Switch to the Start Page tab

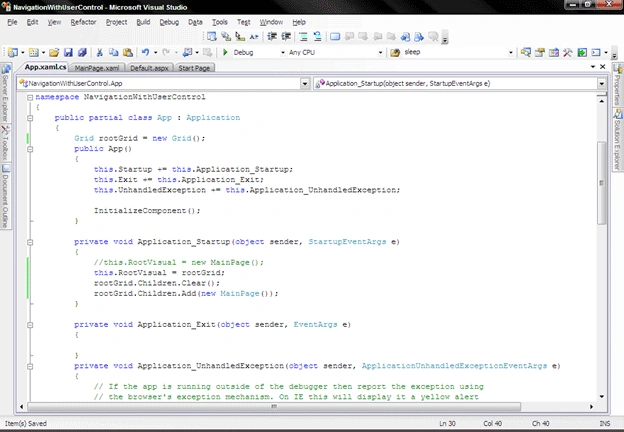194,68
